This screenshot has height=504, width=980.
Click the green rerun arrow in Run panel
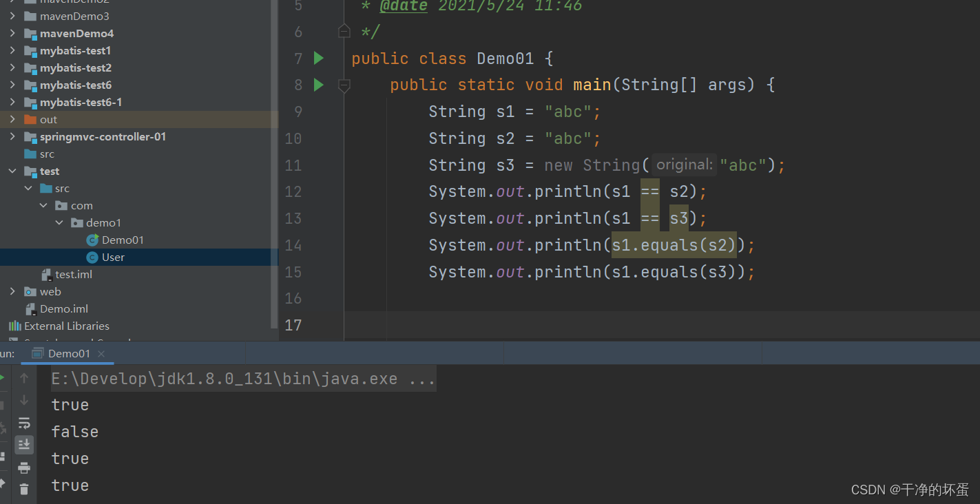3,378
